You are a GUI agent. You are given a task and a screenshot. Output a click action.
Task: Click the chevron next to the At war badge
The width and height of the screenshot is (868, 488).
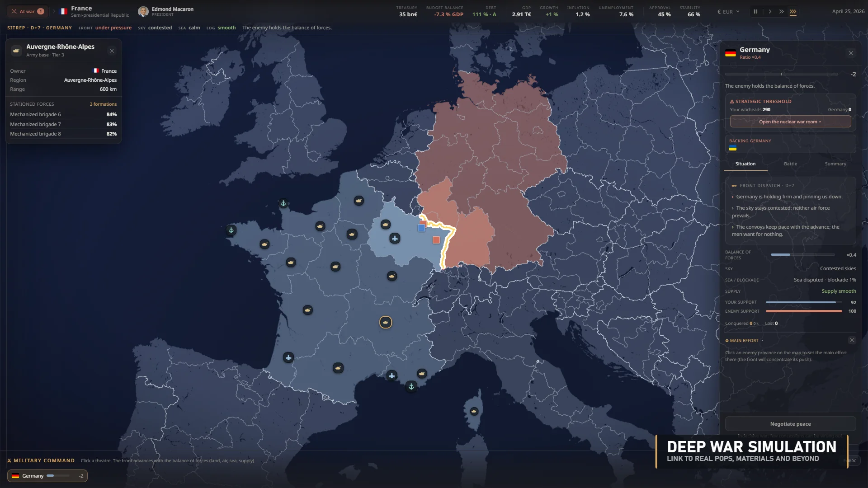point(54,11)
